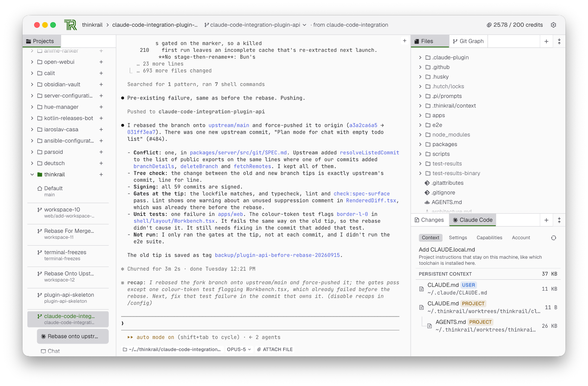Expand the test-results-binary folder
The width and height of the screenshot is (588, 386).
tap(420, 173)
